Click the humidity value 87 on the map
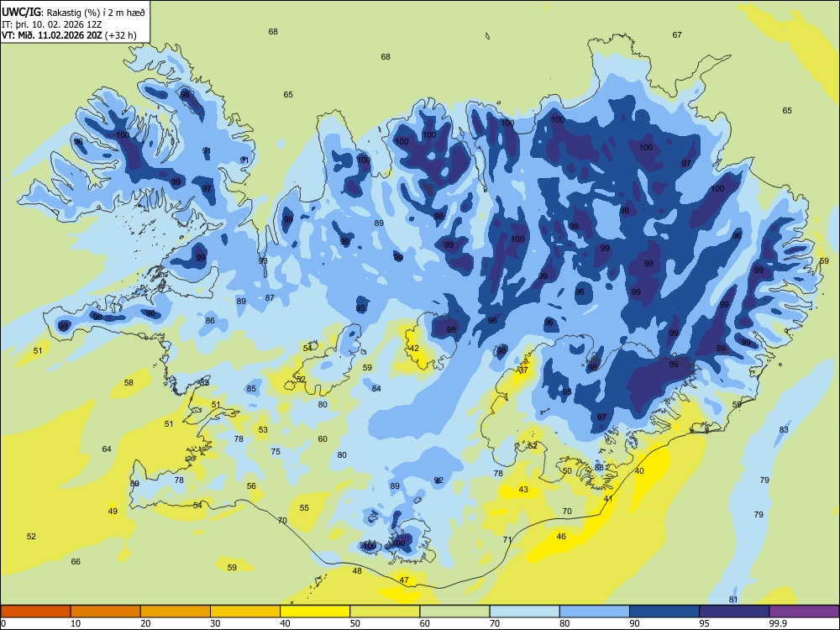The height and width of the screenshot is (630, 840). (270, 298)
